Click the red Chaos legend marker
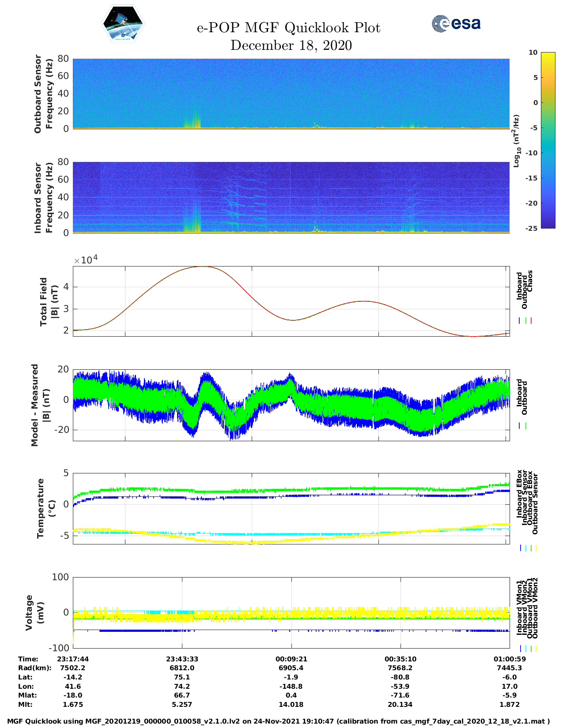Viewport: 563px width, 728px height. tap(531, 321)
